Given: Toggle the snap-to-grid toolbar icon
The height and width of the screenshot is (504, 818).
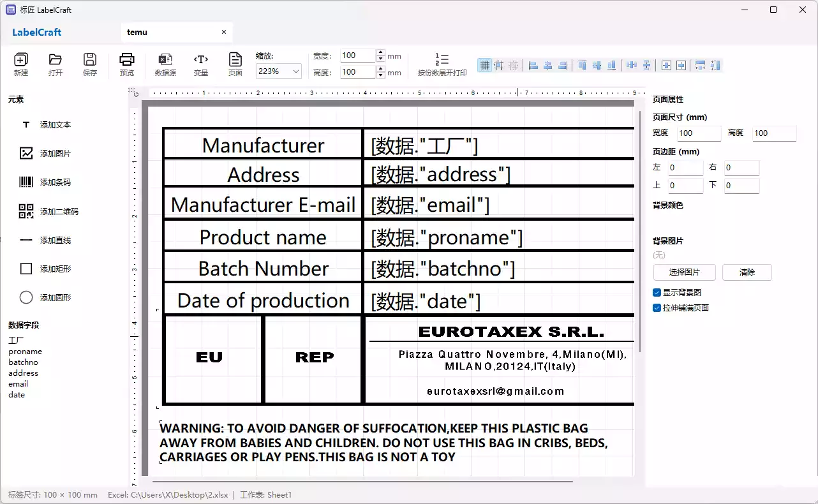Looking at the screenshot, I should tap(498, 65).
